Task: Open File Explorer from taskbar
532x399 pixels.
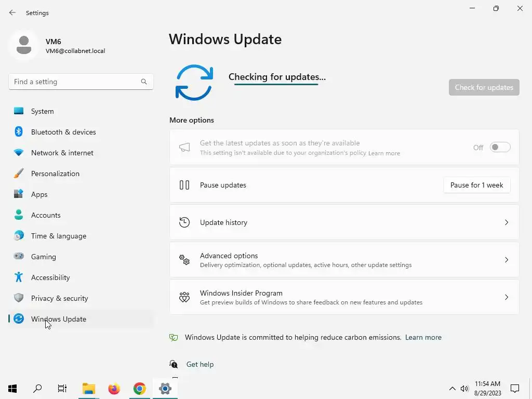Action: (89, 389)
